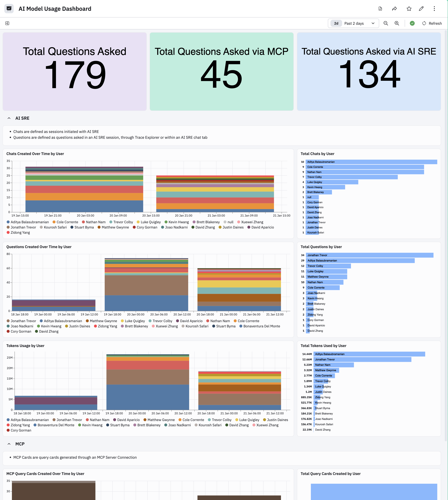Collapse the AI SRE section

[x=9, y=118]
